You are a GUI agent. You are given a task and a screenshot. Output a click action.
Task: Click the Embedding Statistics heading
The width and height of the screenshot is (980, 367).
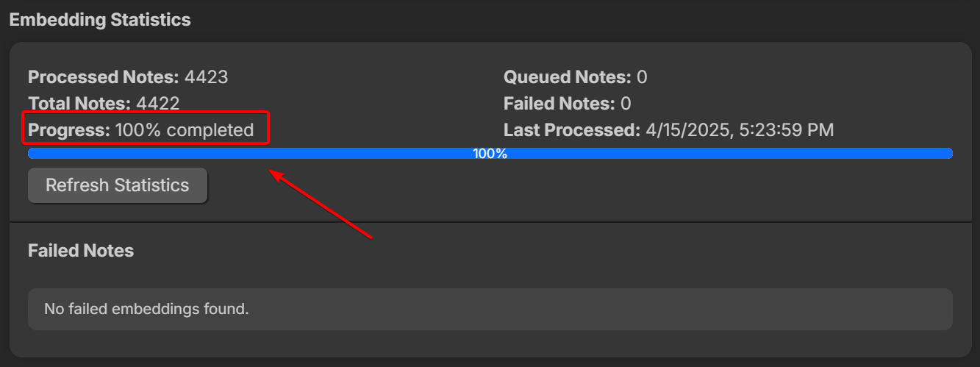100,20
